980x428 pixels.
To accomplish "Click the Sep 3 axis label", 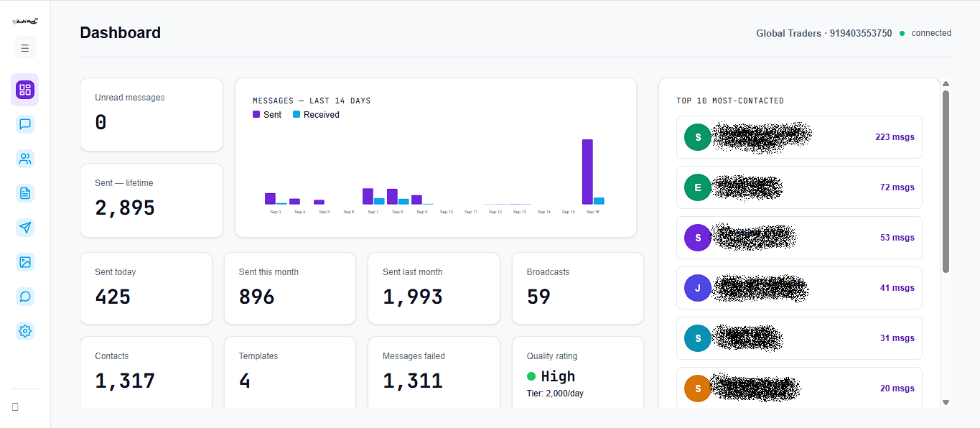I will [276, 212].
